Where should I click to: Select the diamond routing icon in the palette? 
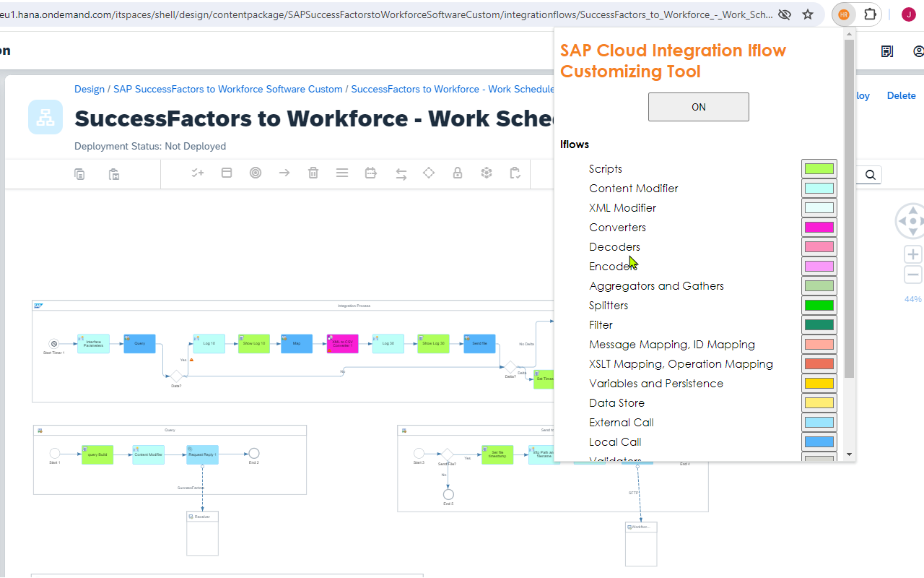click(x=429, y=173)
